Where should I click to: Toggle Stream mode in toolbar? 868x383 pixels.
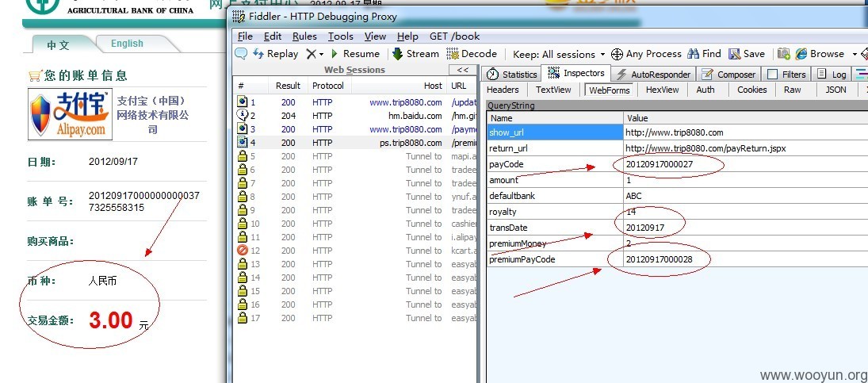415,54
